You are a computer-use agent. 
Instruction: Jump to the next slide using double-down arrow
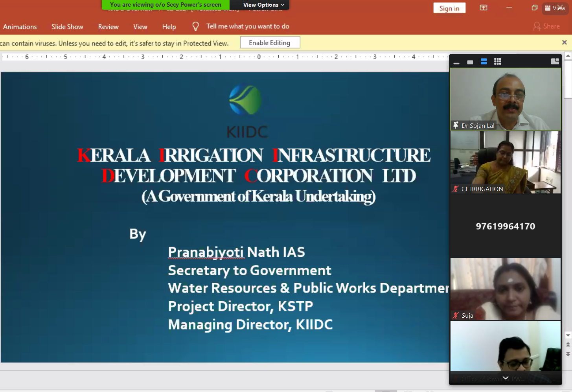click(568, 354)
